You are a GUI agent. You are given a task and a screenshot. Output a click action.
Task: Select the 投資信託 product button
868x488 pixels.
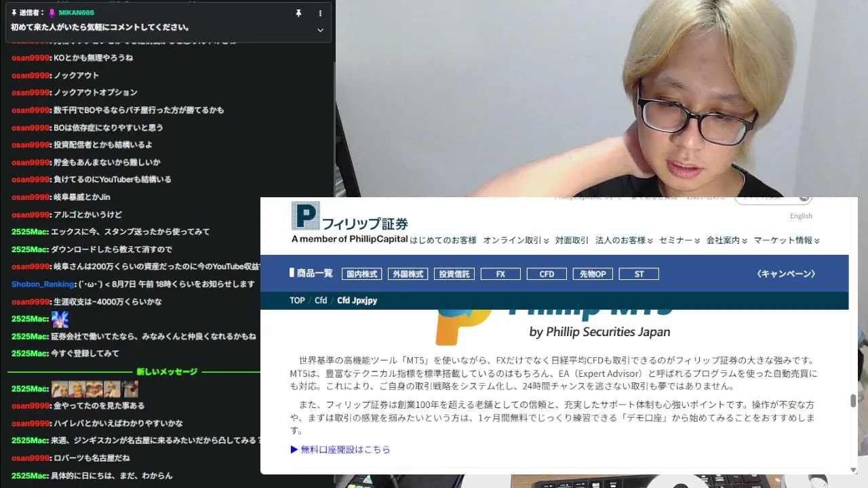(454, 274)
